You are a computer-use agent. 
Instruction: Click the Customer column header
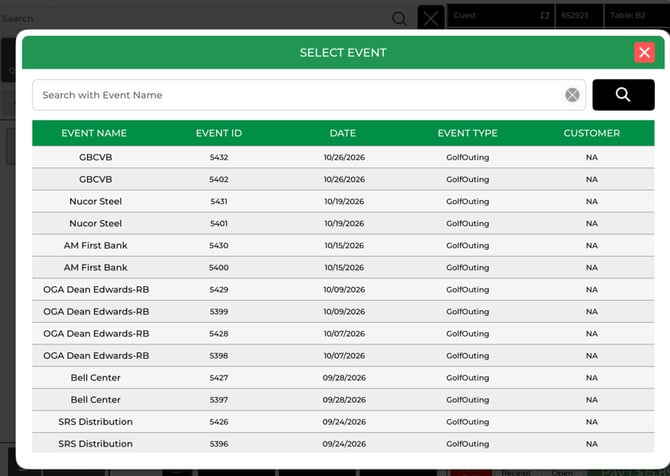591,133
